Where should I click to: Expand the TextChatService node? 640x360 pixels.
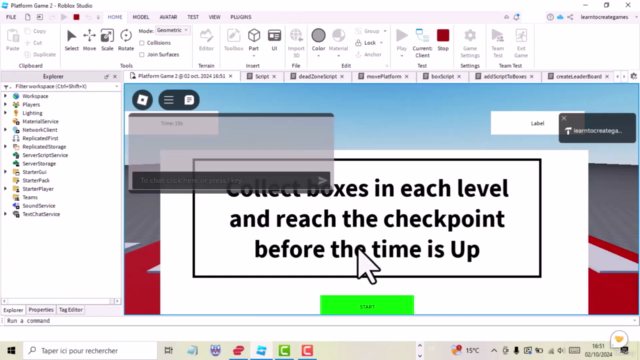coord(5,214)
